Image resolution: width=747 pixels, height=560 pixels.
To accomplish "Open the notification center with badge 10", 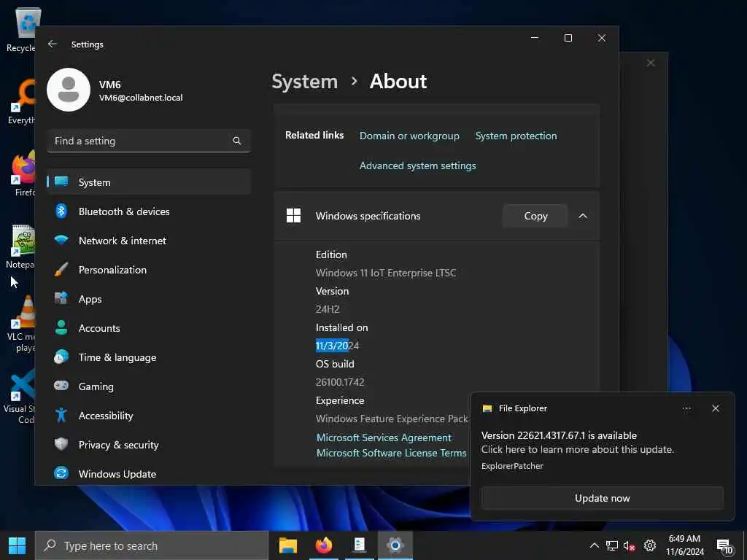I will [x=724, y=546].
